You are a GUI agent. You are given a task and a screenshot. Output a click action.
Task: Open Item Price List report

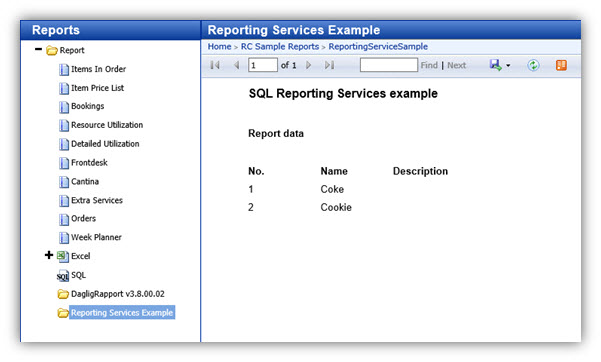[97, 88]
